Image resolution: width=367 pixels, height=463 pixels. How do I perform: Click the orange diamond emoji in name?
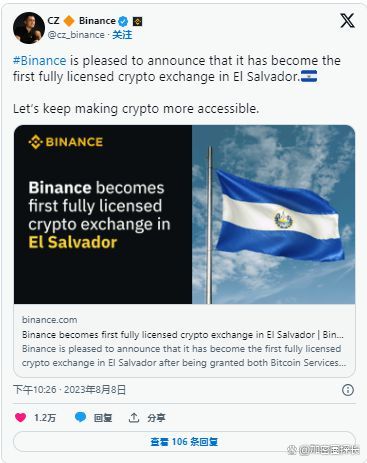coord(69,21)
